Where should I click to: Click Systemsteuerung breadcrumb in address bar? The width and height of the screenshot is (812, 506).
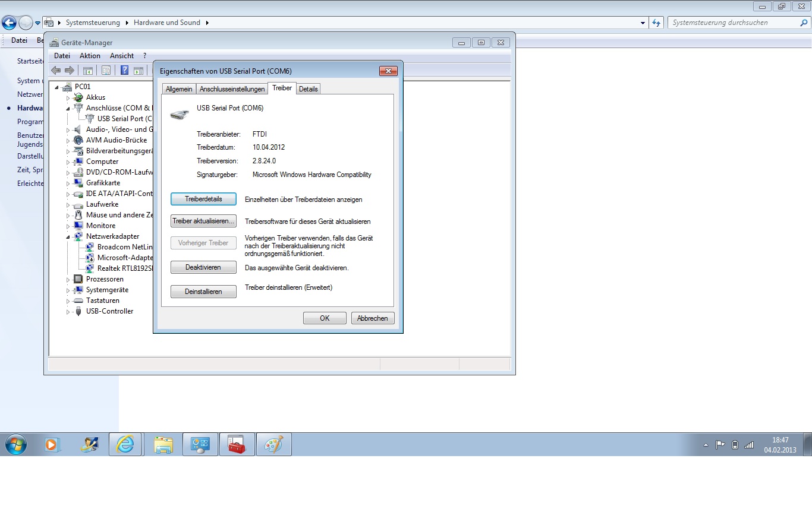pos(93,23)
